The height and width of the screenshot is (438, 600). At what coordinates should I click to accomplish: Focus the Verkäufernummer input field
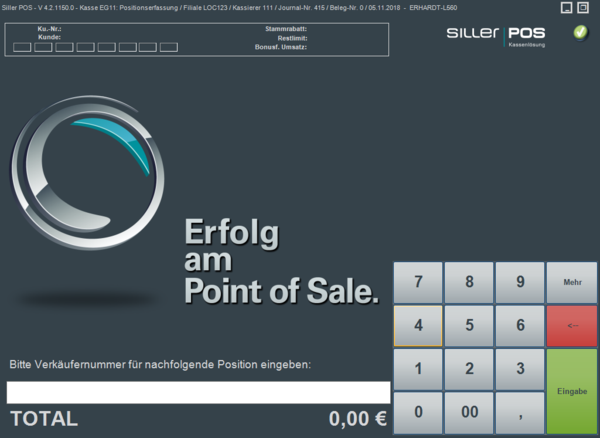[198, 392]
